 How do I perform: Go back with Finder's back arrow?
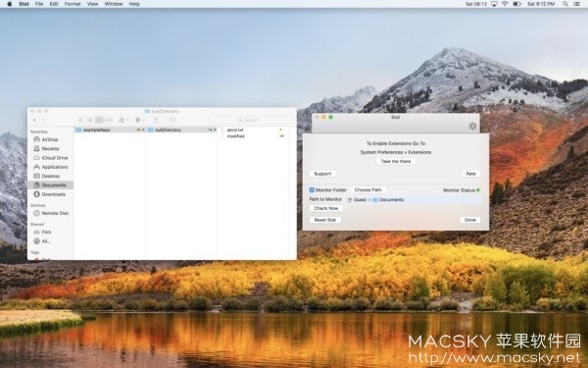34,120
